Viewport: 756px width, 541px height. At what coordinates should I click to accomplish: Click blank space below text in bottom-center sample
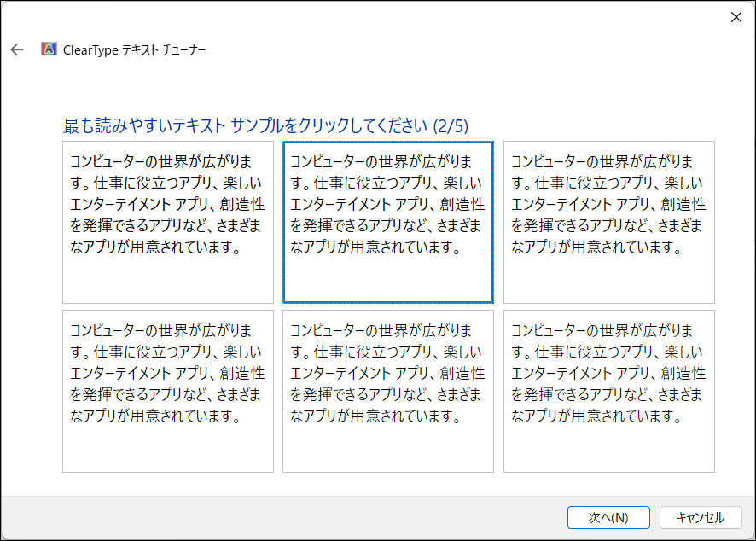(x=388, y=448)
